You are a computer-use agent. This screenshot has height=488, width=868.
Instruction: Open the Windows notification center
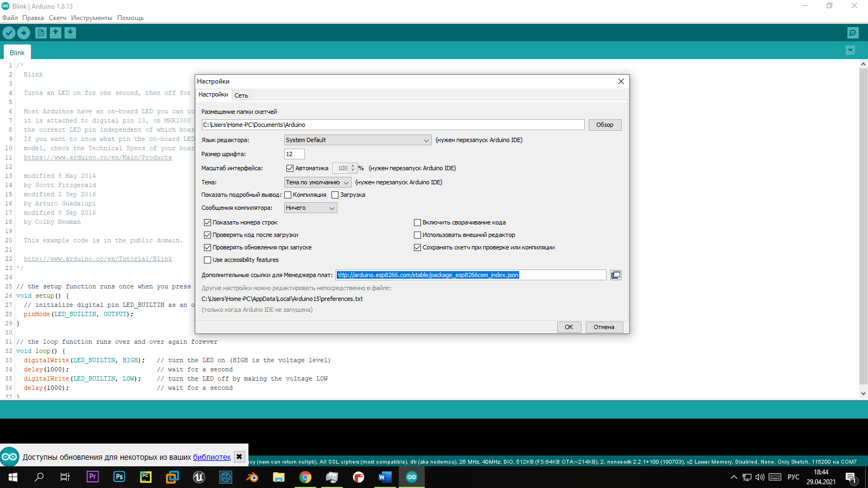coord(851,477)
